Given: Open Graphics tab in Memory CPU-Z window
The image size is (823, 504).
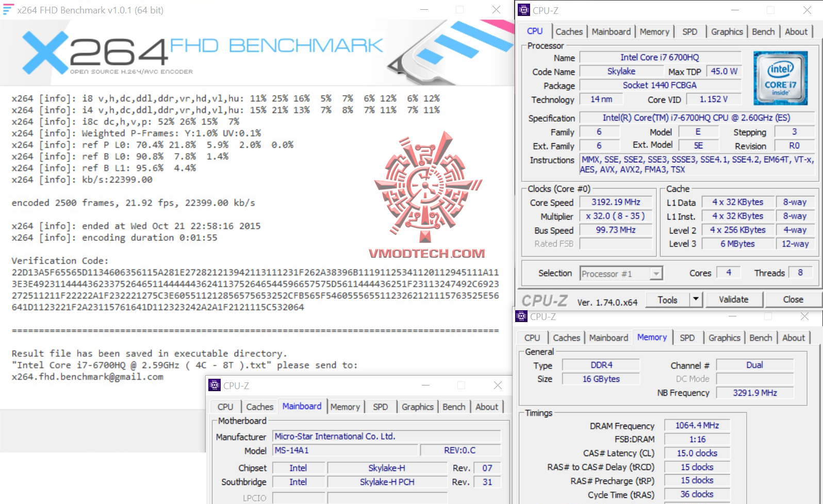Looking at the screenshot, I should click(x=724, y=338).
